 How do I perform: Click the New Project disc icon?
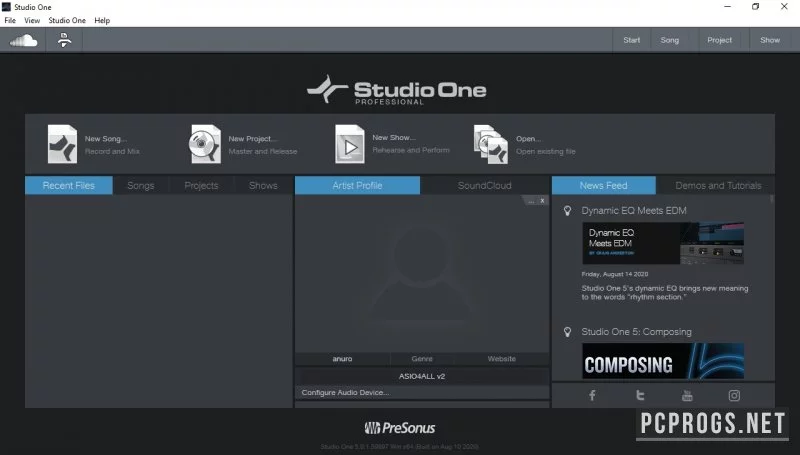205,144
